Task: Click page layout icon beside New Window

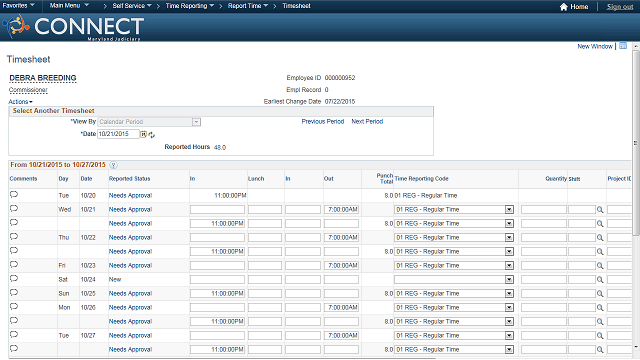Action: click(623, 46)
